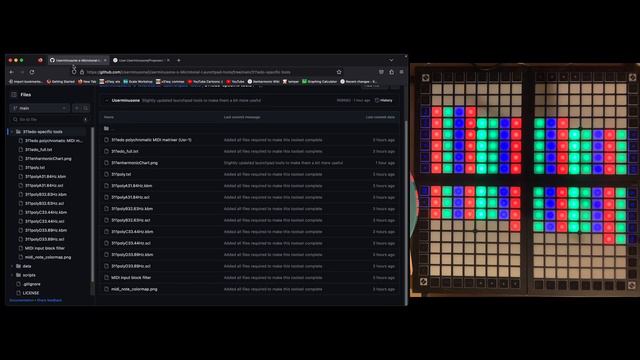Viewport: 640px width, 360px height.
Task: Click the address bar URL field
Action: (x=206, y=72)
